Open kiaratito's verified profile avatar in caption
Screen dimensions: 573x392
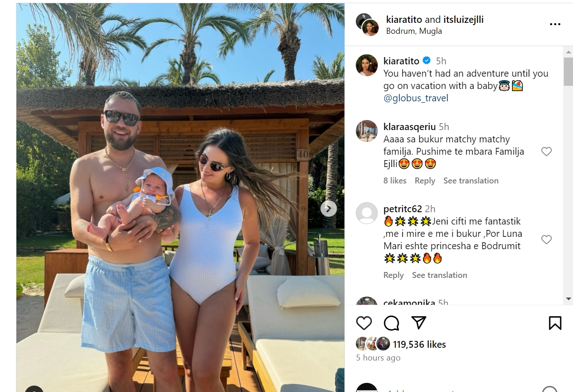[367, 65]
